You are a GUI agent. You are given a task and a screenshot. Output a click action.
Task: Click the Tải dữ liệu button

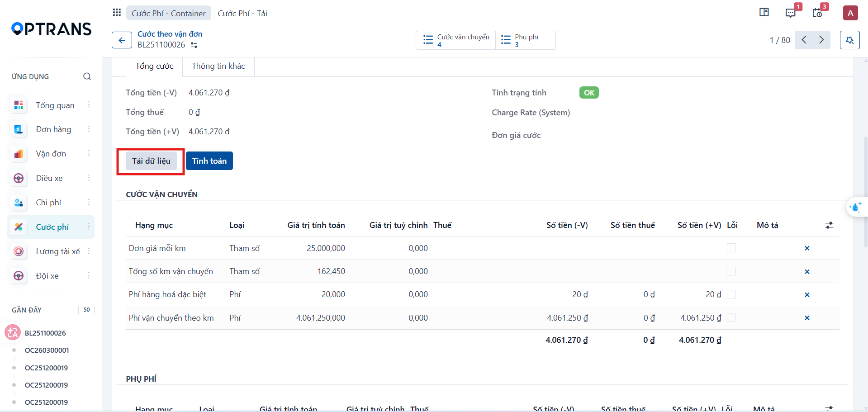click(x=151, y=161)
